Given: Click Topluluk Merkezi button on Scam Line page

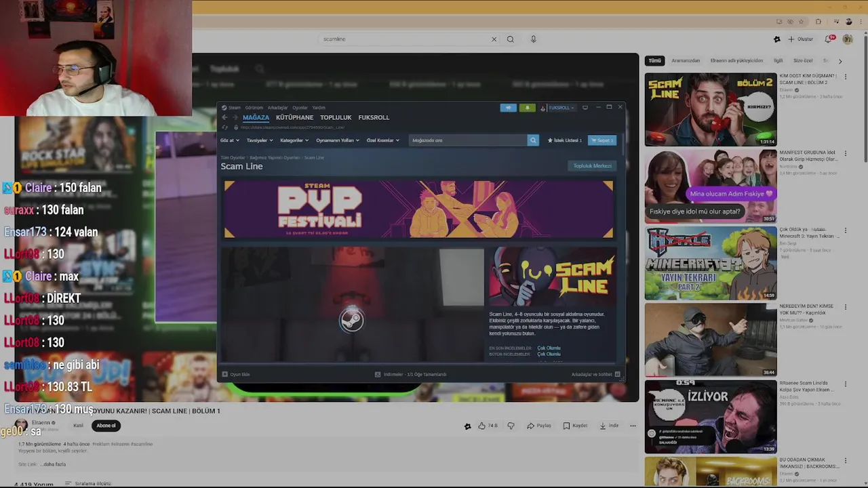Looking at the screenshot, I should coord(593,166).
